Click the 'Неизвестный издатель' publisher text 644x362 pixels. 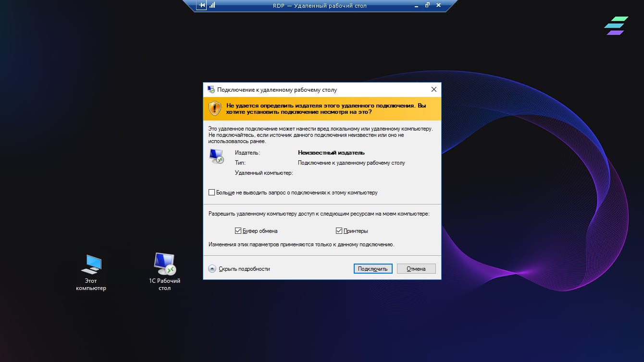tap(331, 153)
